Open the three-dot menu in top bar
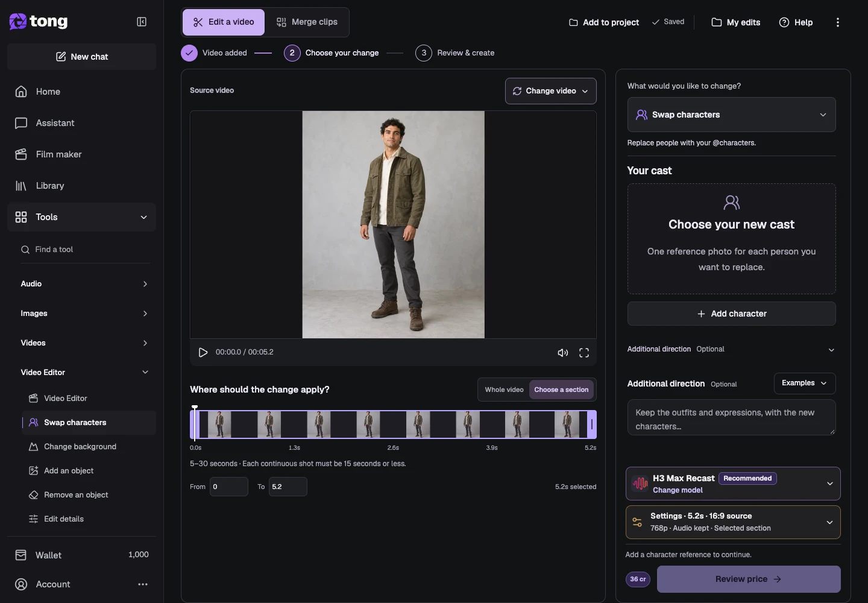868x603 pixels. 837,22
